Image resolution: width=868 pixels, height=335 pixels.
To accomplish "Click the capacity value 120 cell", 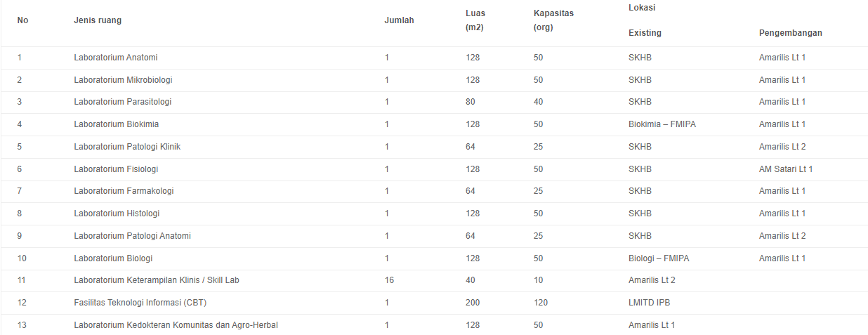I will pyautogui.click(x=541, y=303).
